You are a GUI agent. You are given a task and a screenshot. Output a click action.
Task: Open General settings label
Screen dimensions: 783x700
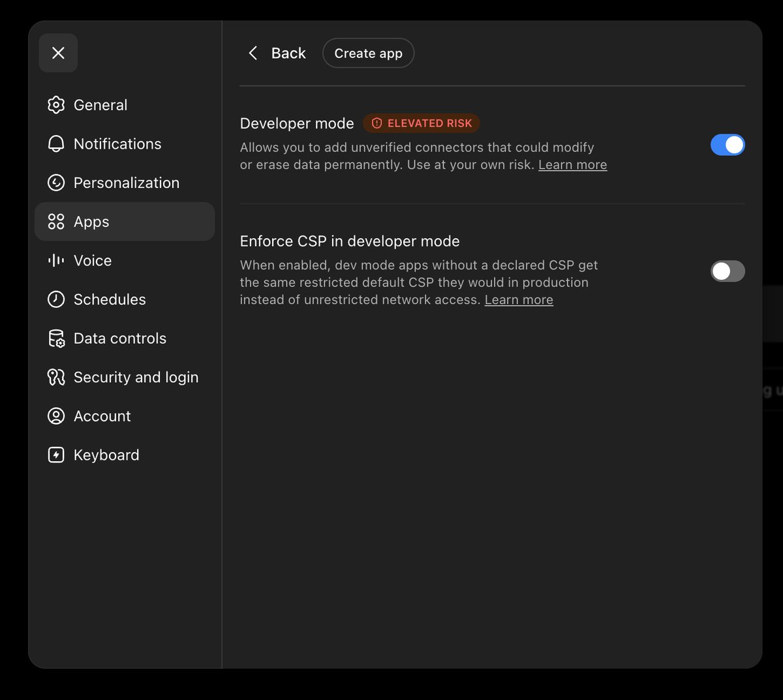click(x=100, y=105)
